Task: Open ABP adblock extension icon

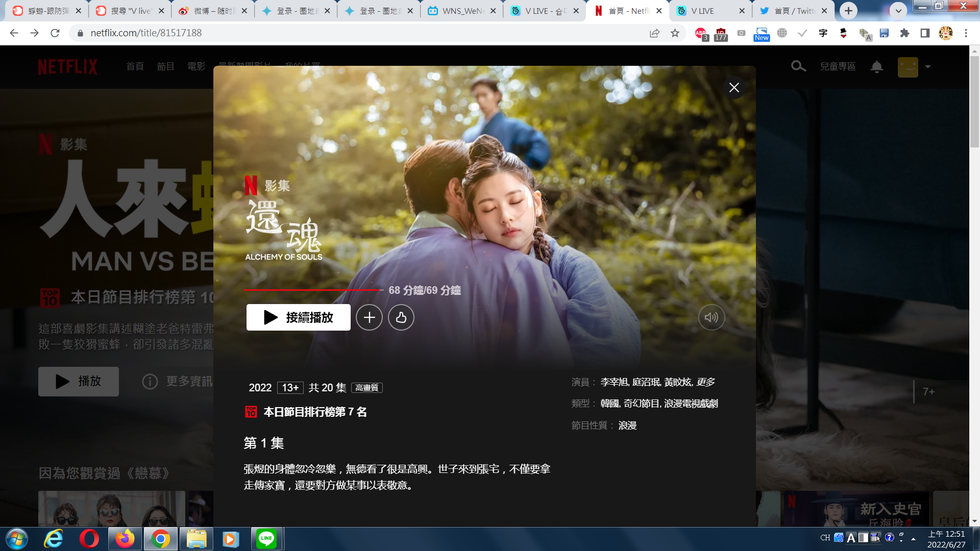Action: click(x=701, y=34)
